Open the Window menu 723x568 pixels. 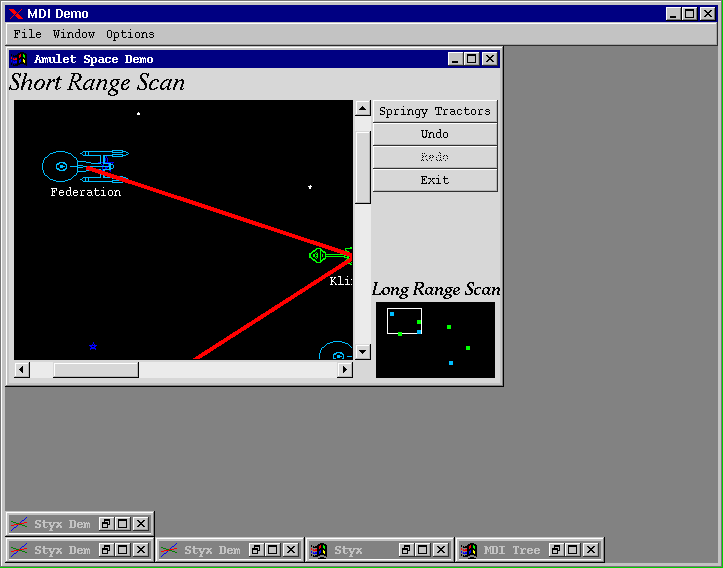point(74,34)
